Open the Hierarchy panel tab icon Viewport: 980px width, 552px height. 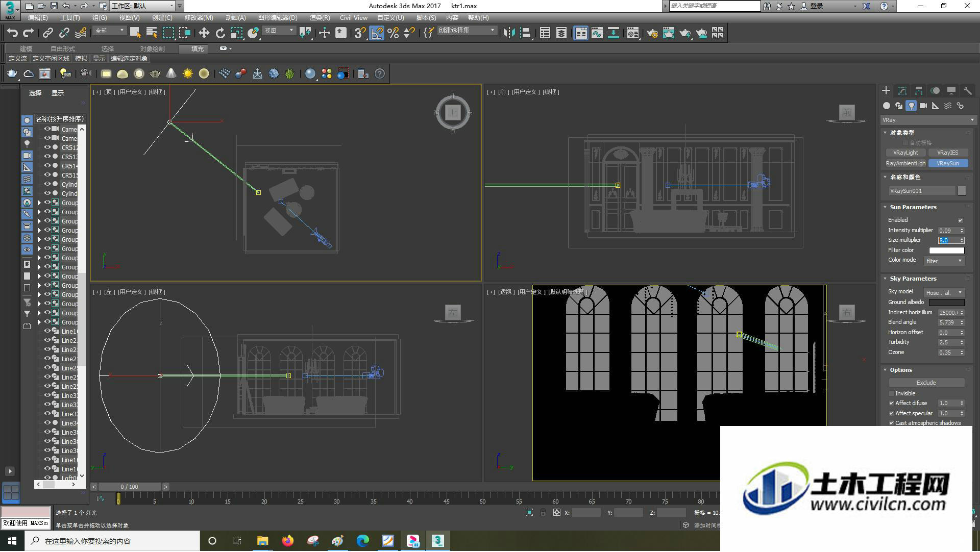coord(919,91)
